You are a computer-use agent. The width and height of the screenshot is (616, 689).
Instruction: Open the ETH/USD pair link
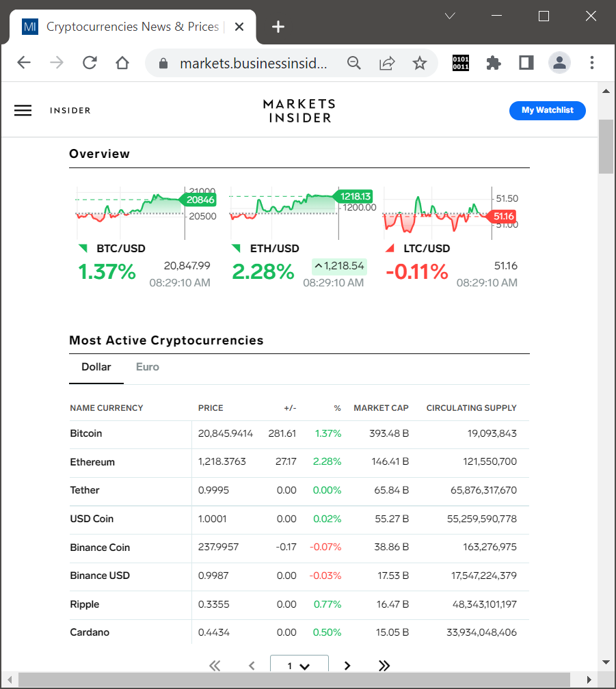[x=275, y=249]
